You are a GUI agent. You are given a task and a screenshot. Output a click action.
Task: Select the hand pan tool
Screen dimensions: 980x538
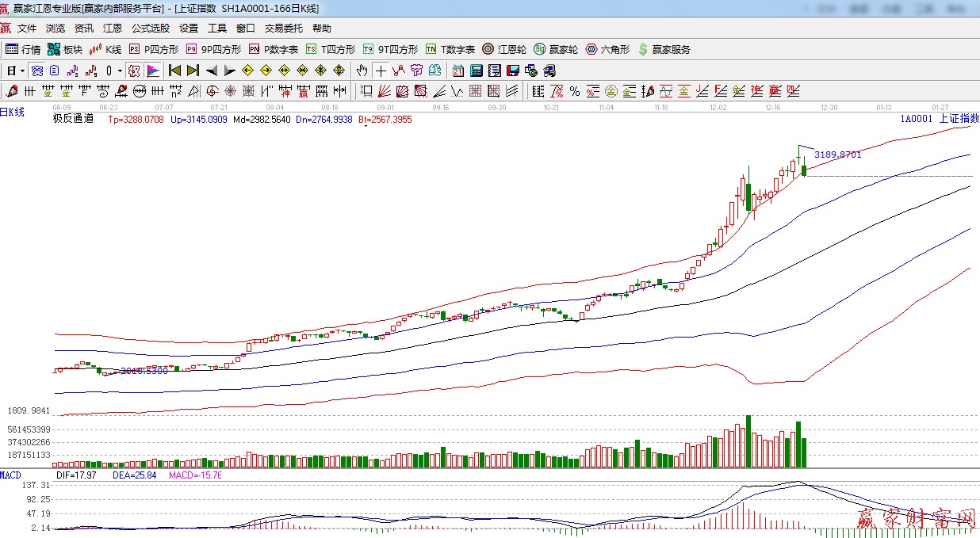(x=362, y=71)
